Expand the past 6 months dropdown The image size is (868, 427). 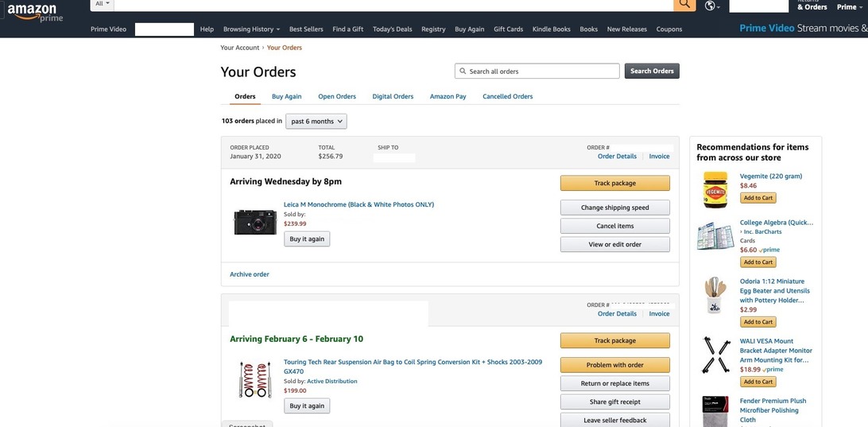316,122
